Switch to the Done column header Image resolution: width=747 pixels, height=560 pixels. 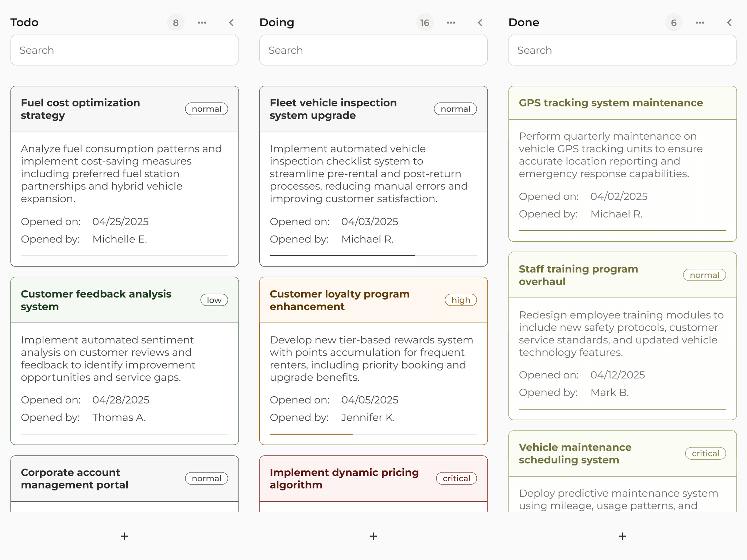tap(524, 22)
